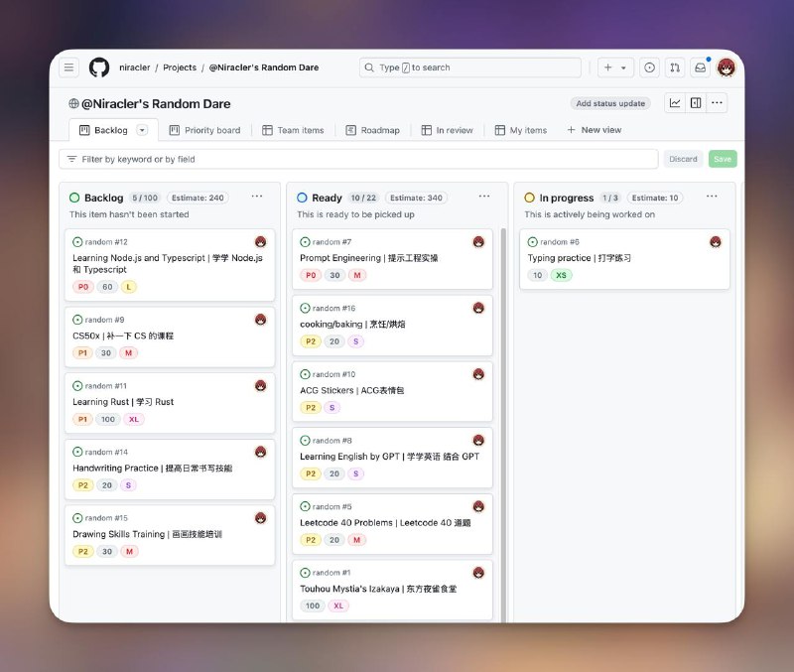Open GitHub home via the logo icon

98,67
